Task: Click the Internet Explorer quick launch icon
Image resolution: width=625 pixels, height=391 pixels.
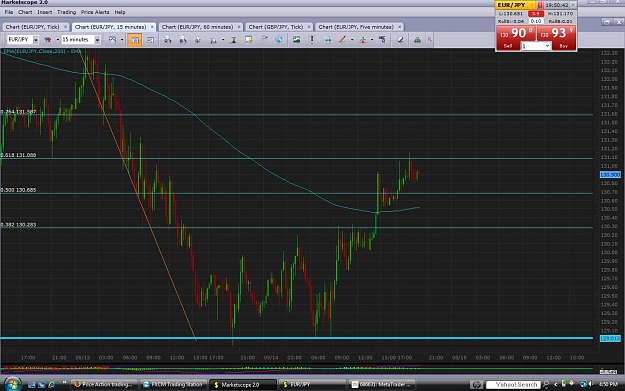Action: [51, 385]
